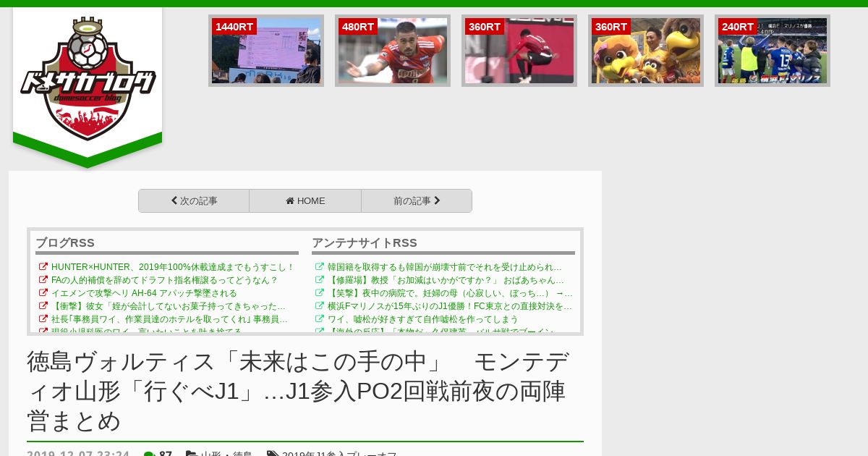The width and height of the screenshot is (868, 456).
Task: Click external-link icon beside 【修羅場】教授 entry
Action: [320, 280]
